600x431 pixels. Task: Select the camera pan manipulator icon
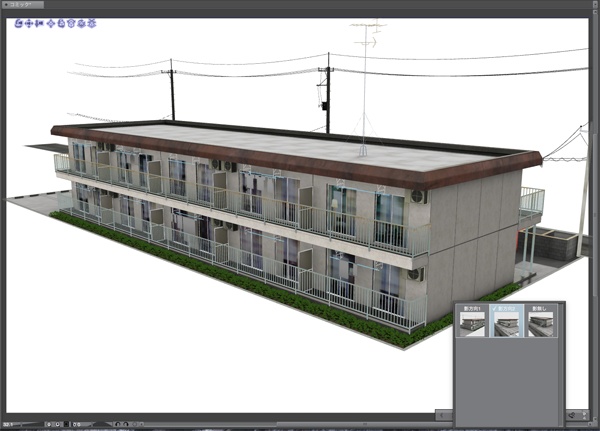tap(28, 24)
